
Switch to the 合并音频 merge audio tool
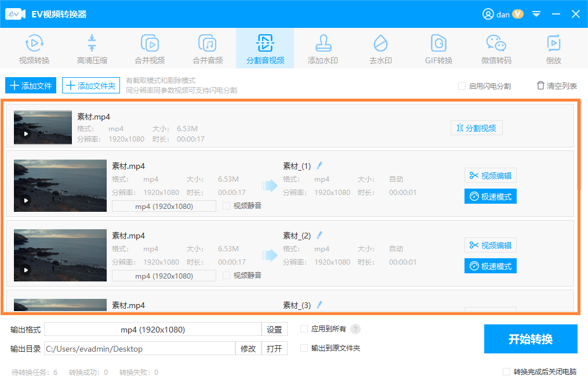click(207, 49)
